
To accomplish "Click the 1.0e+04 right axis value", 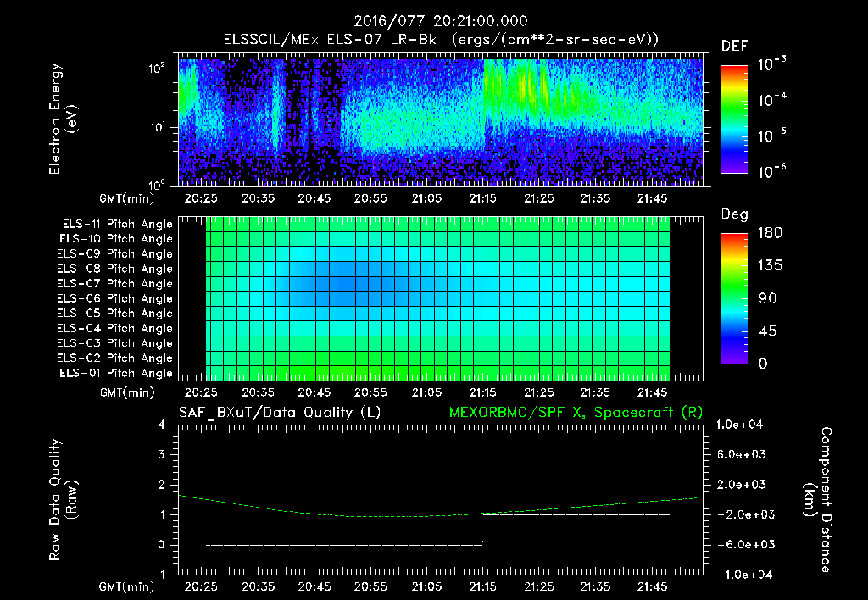I will (x=739, y=425).
